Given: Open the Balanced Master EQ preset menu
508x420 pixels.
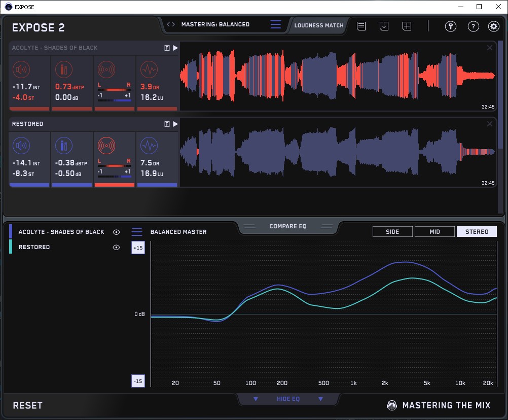Looking at the screenshot, I should pos(137,232).
